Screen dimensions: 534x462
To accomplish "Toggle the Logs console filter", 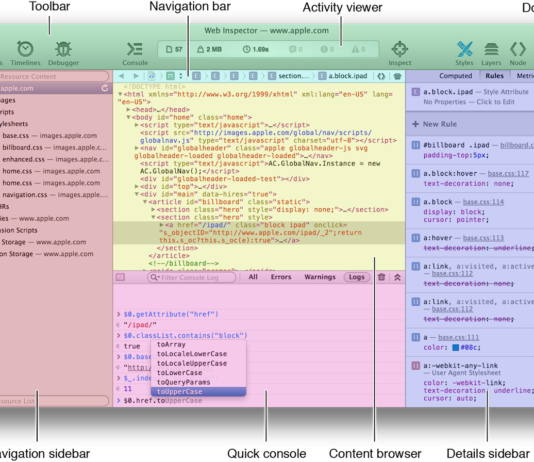I will (357, 277).
